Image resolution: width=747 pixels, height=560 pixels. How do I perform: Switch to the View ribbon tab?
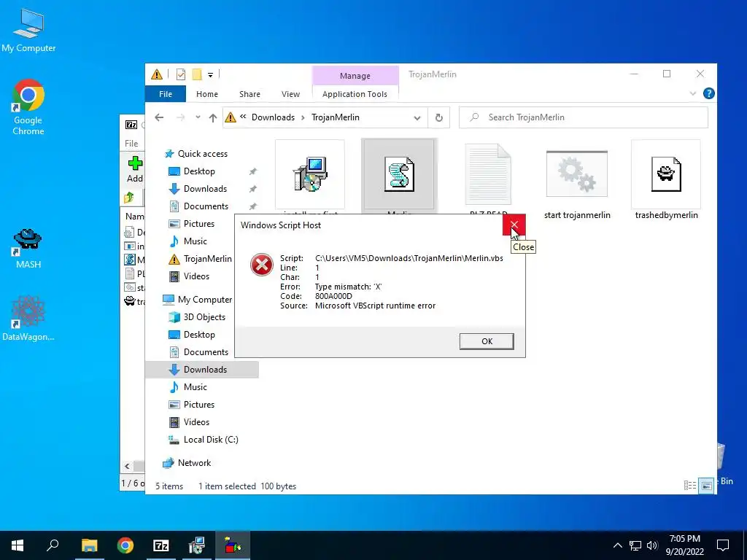click(x=290, y=94)
